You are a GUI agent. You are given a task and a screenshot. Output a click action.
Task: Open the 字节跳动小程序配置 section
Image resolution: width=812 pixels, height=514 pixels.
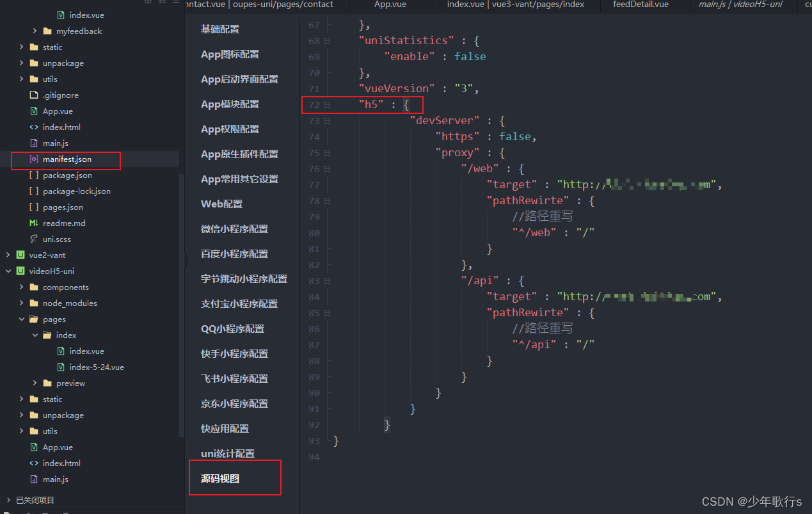click(244, 279)
